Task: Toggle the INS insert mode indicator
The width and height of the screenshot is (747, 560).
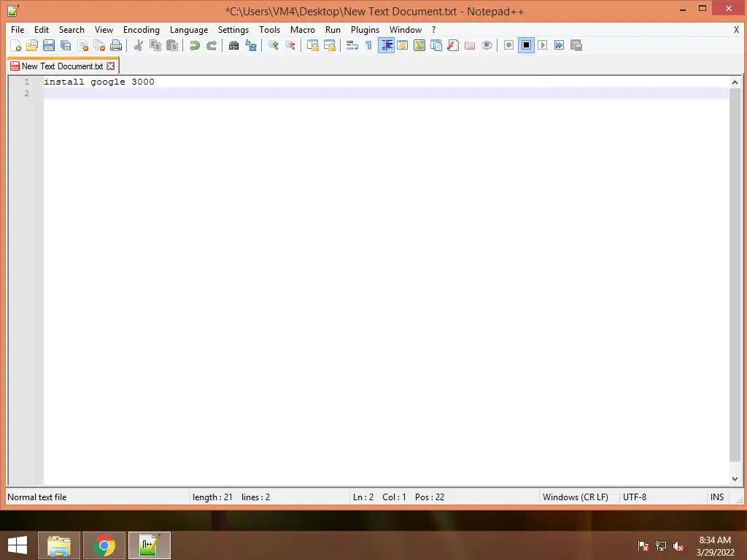Action: [x=717, y=497]
